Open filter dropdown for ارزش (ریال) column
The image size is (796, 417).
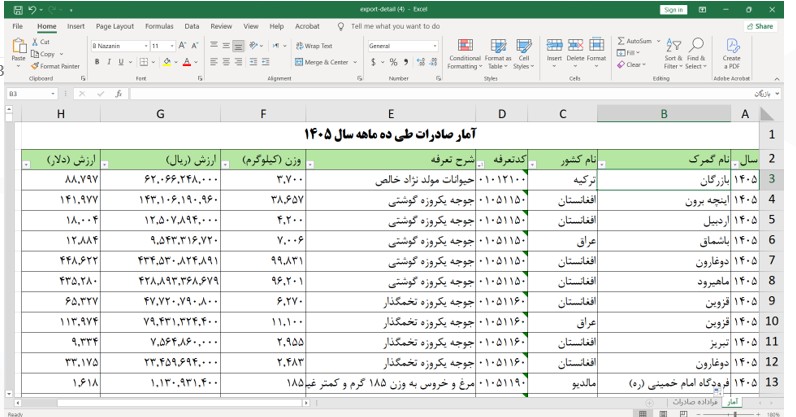tap(105, 165)
